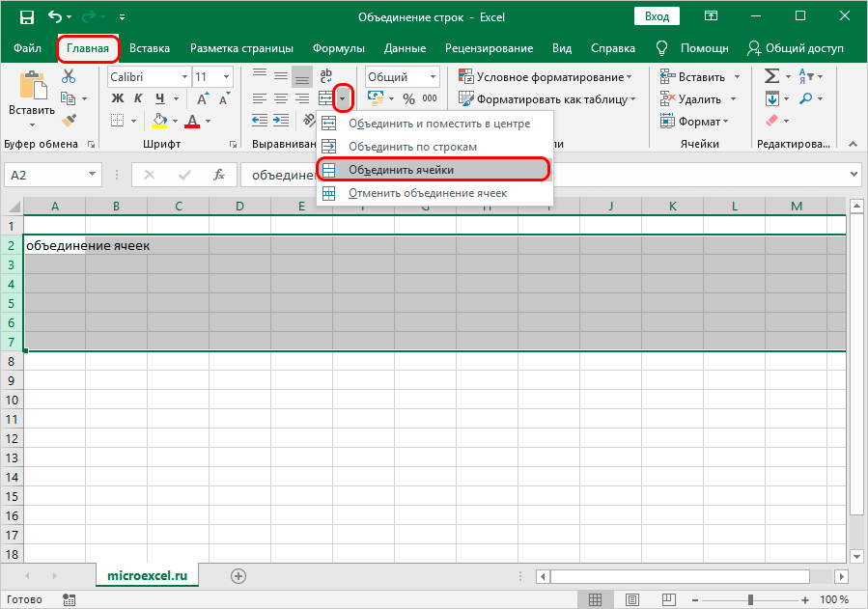Collapse the ribbon with arrow
The image size is (868, 609).
pyautogui.click(x=854, y=144)
